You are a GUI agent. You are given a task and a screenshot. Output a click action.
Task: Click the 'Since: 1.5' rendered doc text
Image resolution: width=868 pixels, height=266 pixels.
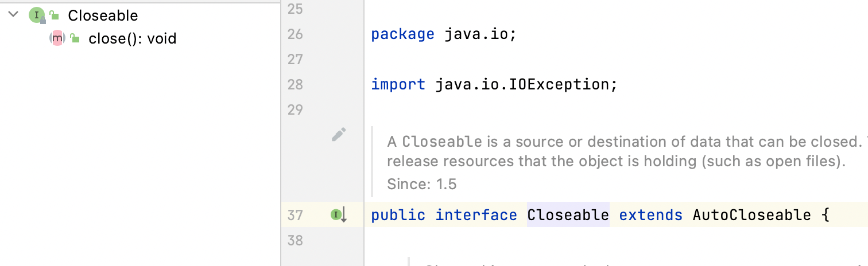(422, 185)
